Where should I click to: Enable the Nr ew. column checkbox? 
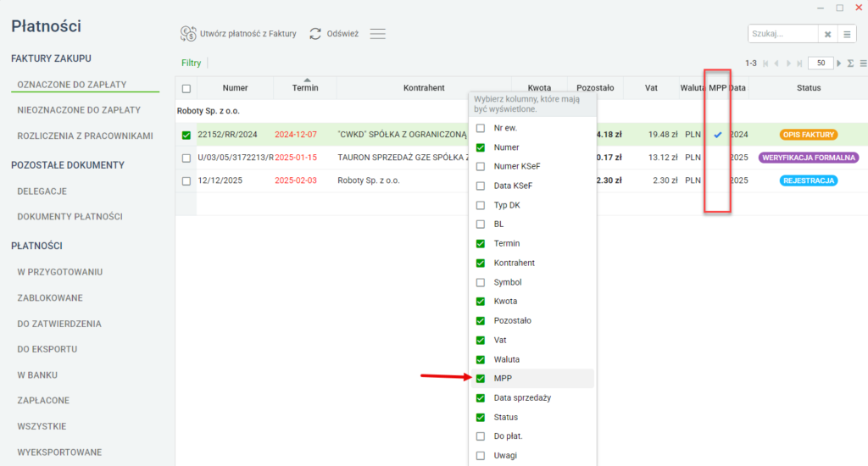(481, 129)
